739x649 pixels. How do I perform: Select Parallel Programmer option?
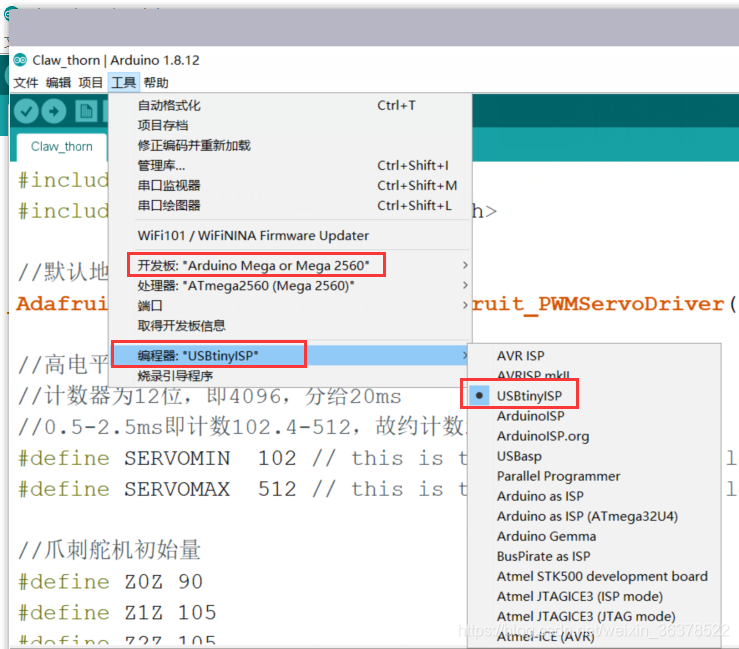coord(594,476)
